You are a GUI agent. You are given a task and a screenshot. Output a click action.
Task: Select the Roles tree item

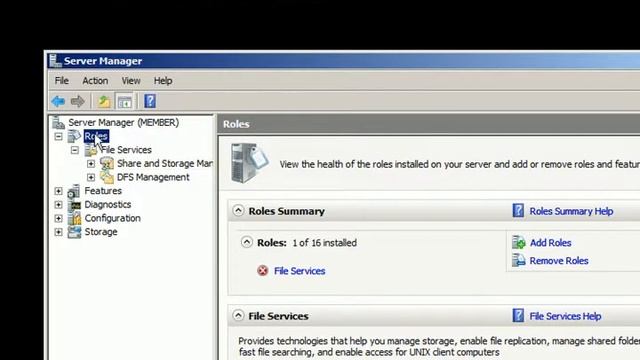pos(96,136)
